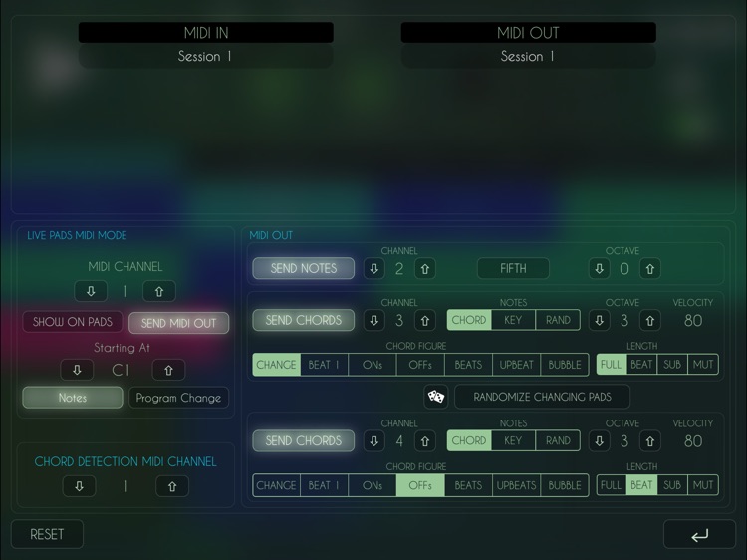Decrease channel 3 chords channel down arrow
Screen dimensions: 747x560
coord(374,320)
